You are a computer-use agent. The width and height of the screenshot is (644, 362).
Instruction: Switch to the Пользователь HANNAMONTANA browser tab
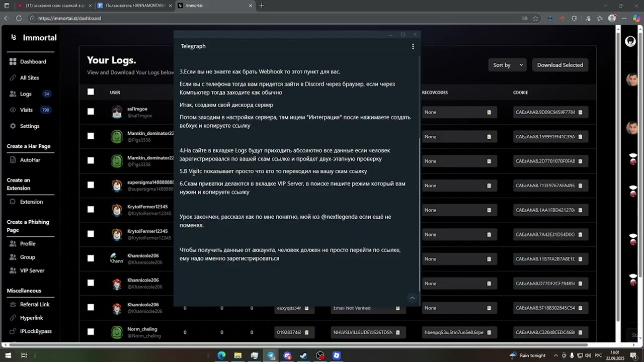[135, 6]
